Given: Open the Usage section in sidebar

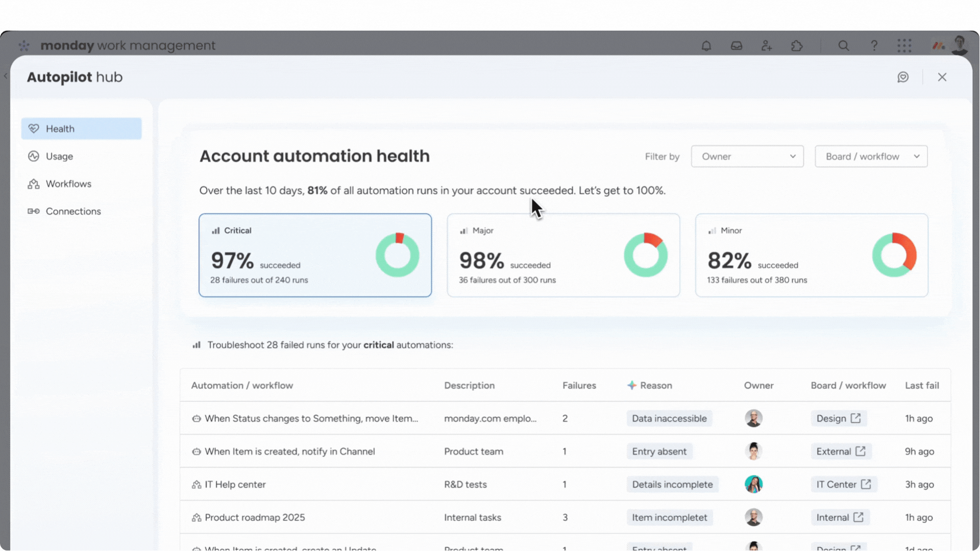Looking at the screenshot, I should (59, 156).
